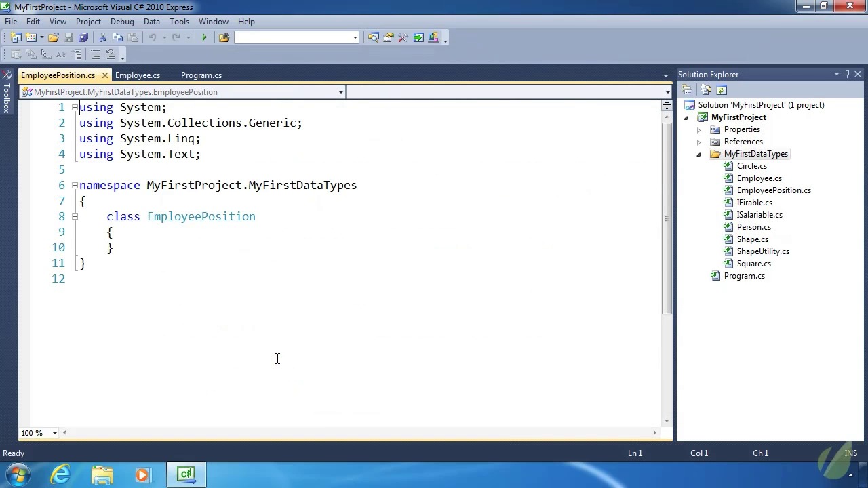Click the quick info icon
Viewport: 868px width, 488px height.
46,55
